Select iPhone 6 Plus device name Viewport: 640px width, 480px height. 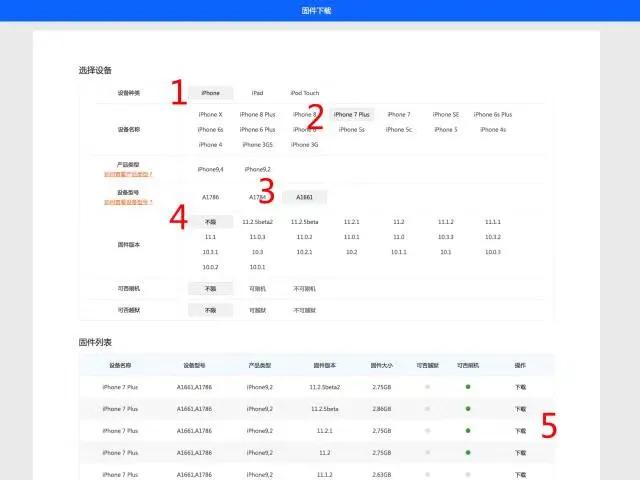pyautogui.click(x=257, y=130)
